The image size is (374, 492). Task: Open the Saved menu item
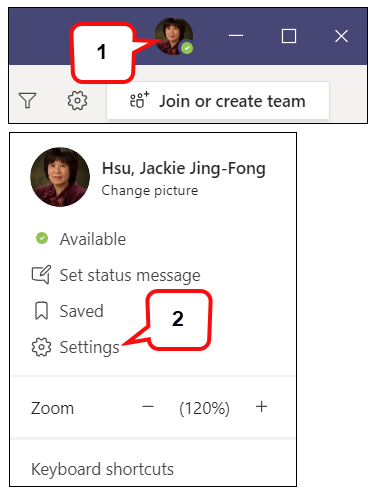[81, 311]
